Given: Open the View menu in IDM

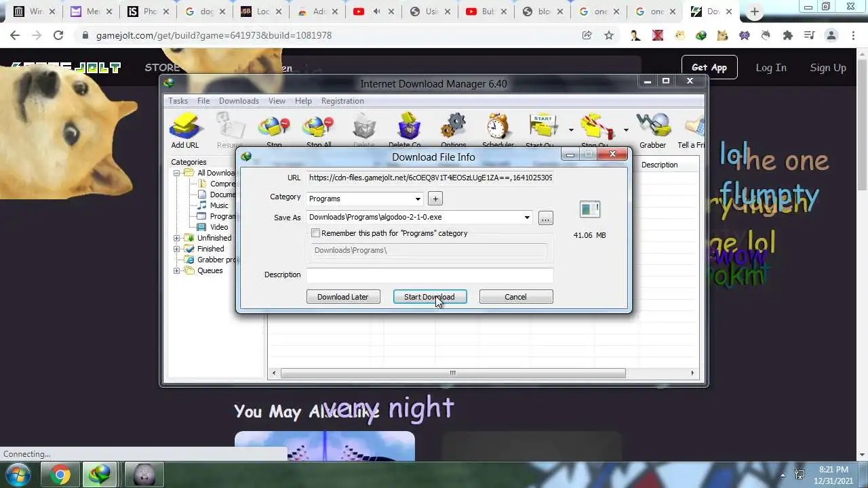Looking at the screenshot, I should pyautogui.click(x=277, y=101).
